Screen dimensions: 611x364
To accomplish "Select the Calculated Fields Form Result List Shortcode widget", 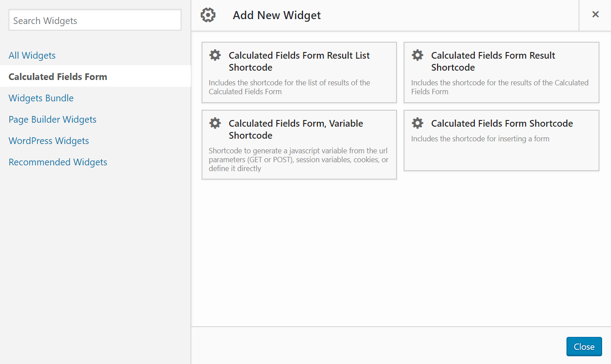I will pyautogui.click(x=299, y=72).
